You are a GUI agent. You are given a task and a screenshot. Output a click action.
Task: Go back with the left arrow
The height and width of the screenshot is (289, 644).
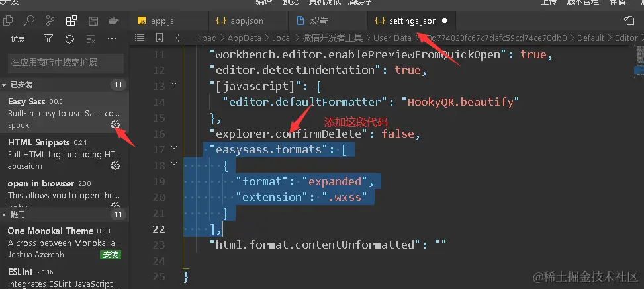[x=179, y=38]
